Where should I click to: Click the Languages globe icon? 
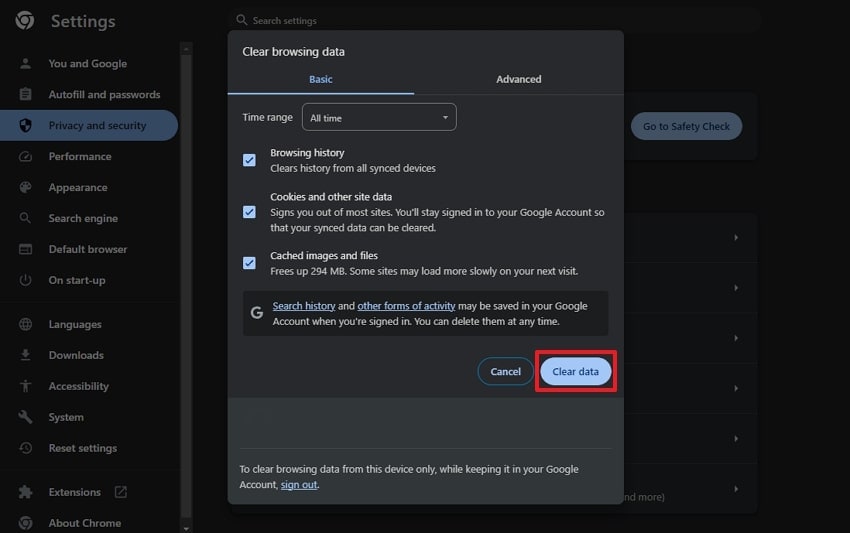tap(25, 324)
